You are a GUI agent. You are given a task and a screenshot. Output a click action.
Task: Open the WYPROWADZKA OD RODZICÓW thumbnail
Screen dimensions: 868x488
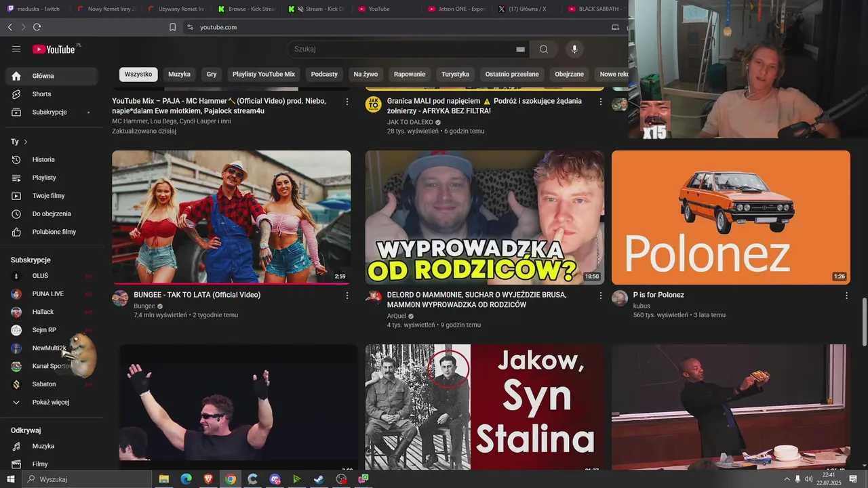(485, 218)
